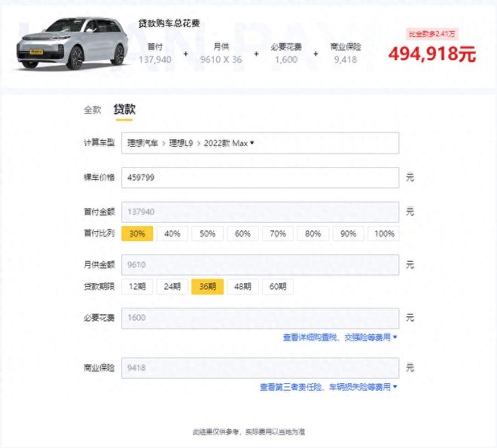Viewport: 497px width, 448px height.
Task: Select 30% down payment ratio
Action: tap(137, 233)
